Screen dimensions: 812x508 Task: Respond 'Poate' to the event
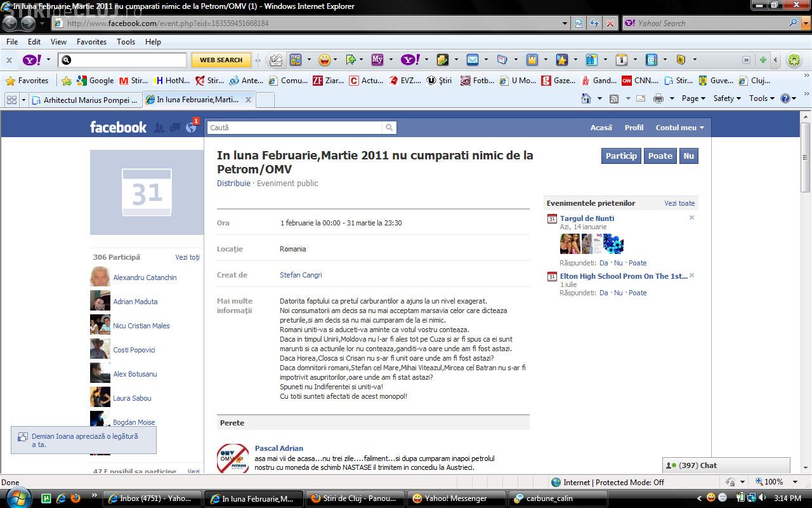pos(660,156)
